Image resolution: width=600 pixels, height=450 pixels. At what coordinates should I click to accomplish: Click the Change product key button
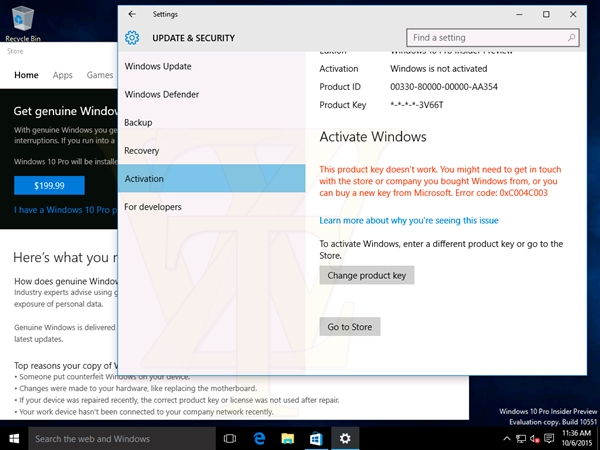point(366,275)
